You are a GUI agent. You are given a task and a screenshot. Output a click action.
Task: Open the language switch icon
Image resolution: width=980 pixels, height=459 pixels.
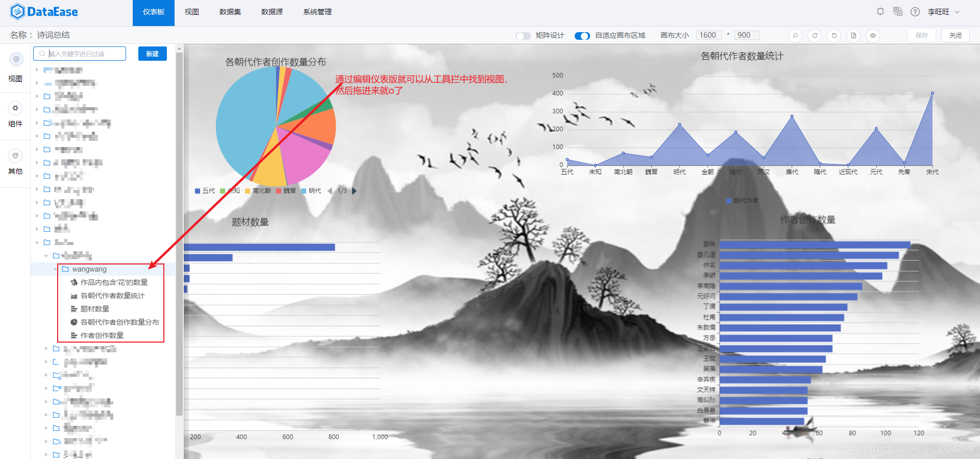[898, 11]
